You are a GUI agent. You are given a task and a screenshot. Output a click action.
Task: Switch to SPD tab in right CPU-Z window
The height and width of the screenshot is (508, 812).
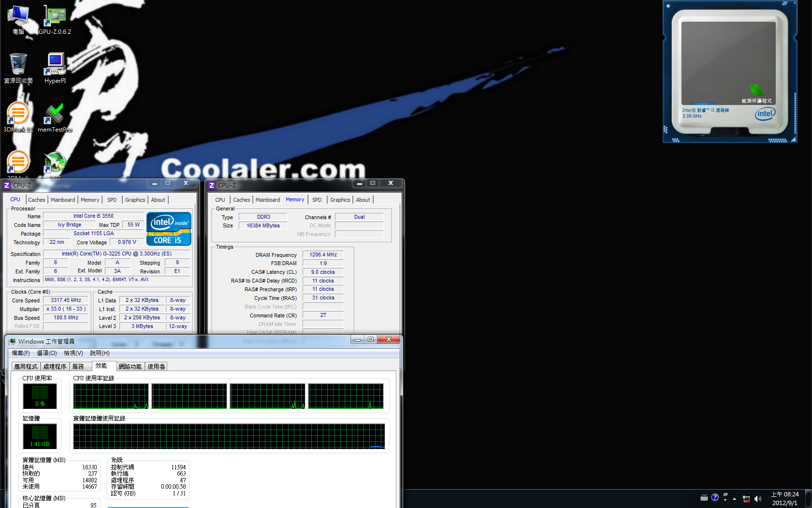point(317,200)
